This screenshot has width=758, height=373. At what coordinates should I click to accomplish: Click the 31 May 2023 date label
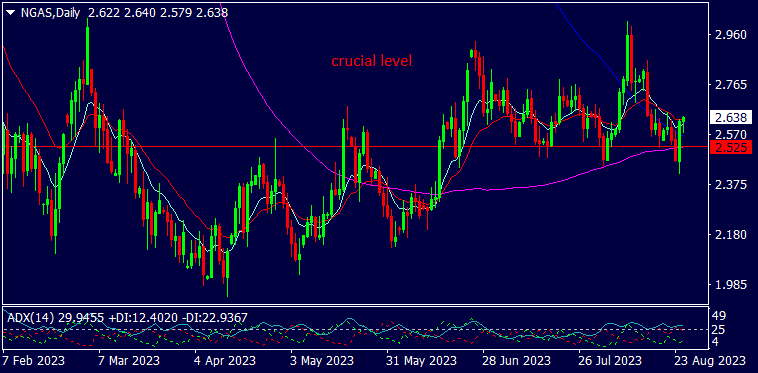[x=421, y=360]
